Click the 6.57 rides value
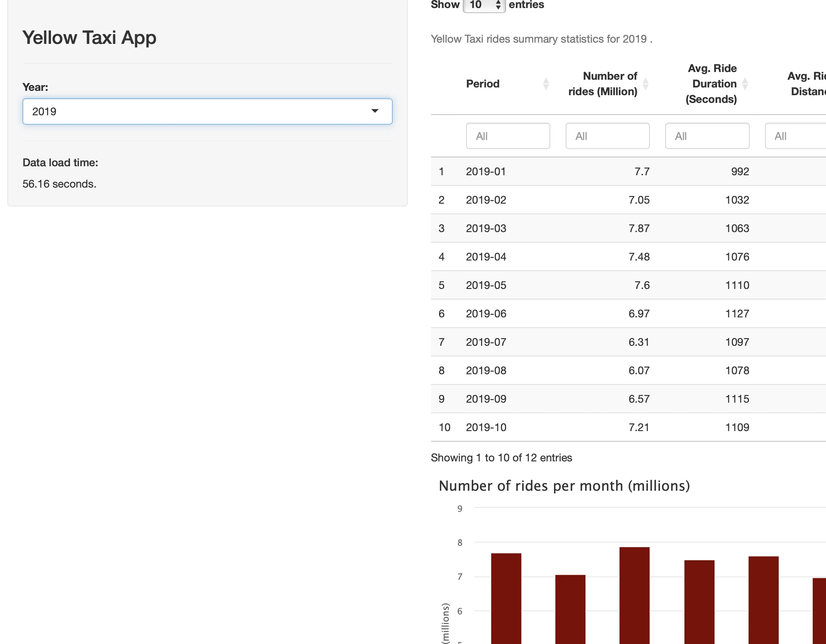 click(x=639, y=399)
